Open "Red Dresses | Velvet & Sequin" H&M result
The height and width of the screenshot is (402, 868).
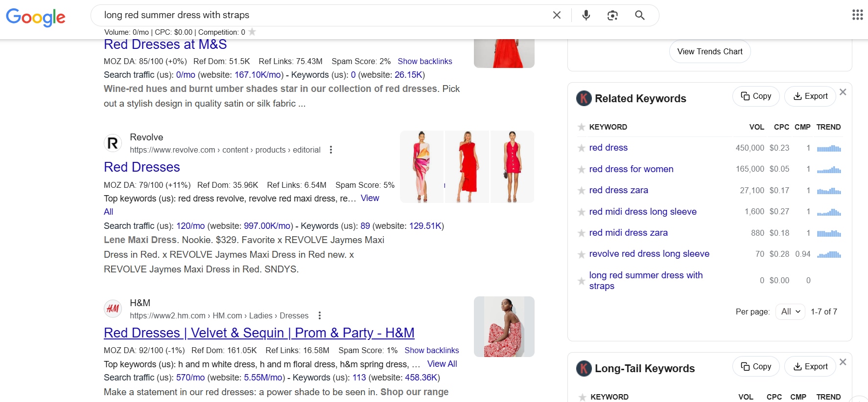(x=259, y=333)
